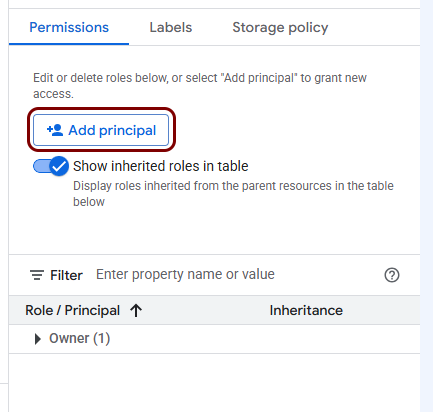
Task: Open the filter help question mark icon
Action: (392, 275)
